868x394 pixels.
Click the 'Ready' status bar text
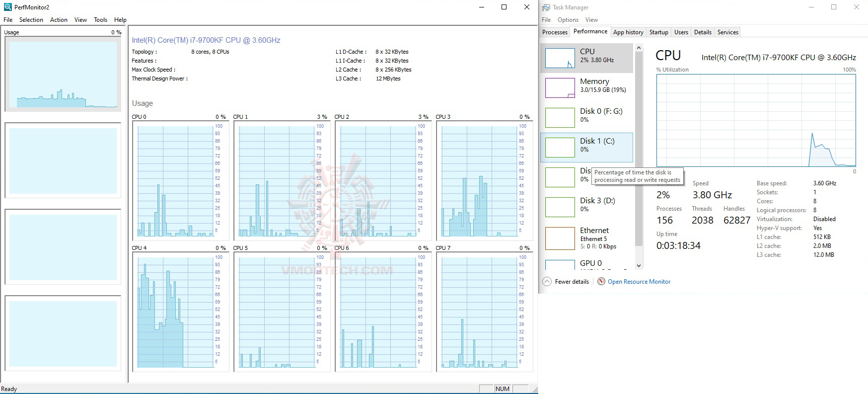9,389
